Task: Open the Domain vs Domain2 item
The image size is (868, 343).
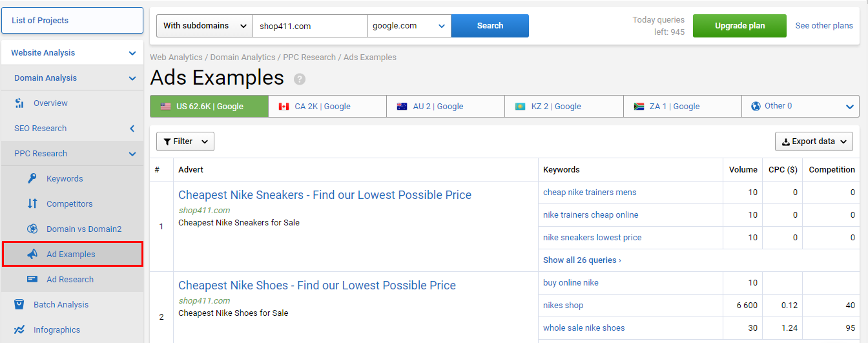Action: [72, 229]
